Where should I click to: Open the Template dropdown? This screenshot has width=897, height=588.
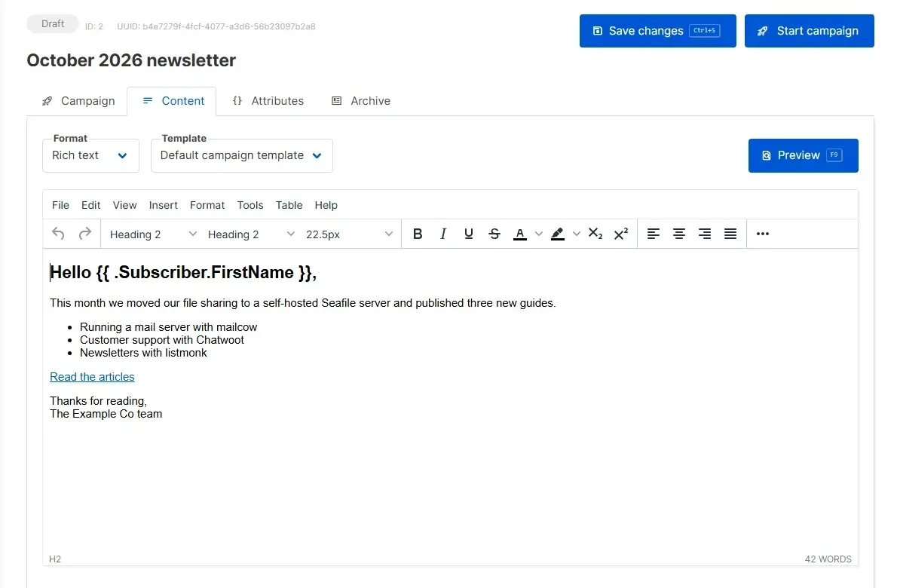pyautogui.click(x=241, y=155)
